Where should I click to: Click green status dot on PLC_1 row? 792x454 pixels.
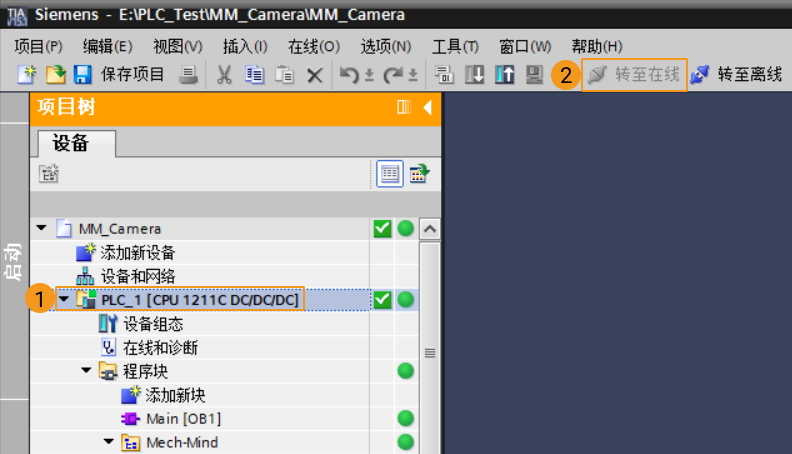click(x=406, y=300)
